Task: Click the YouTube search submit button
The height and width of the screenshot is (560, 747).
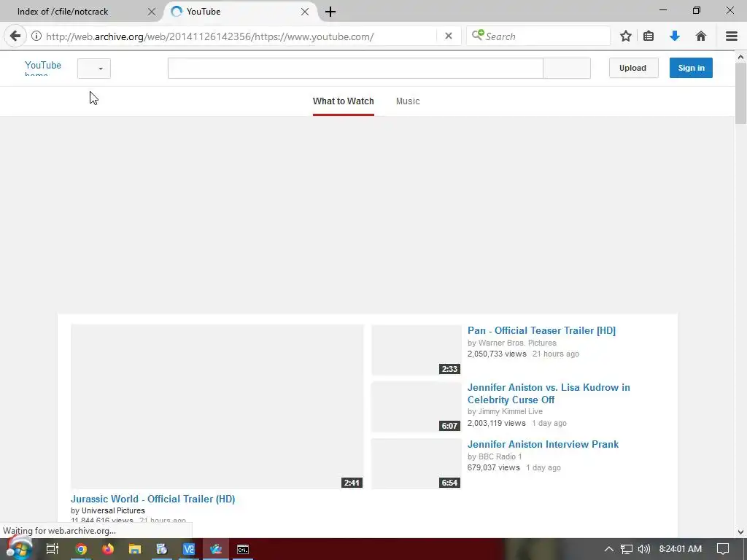Action: (566, 68)
